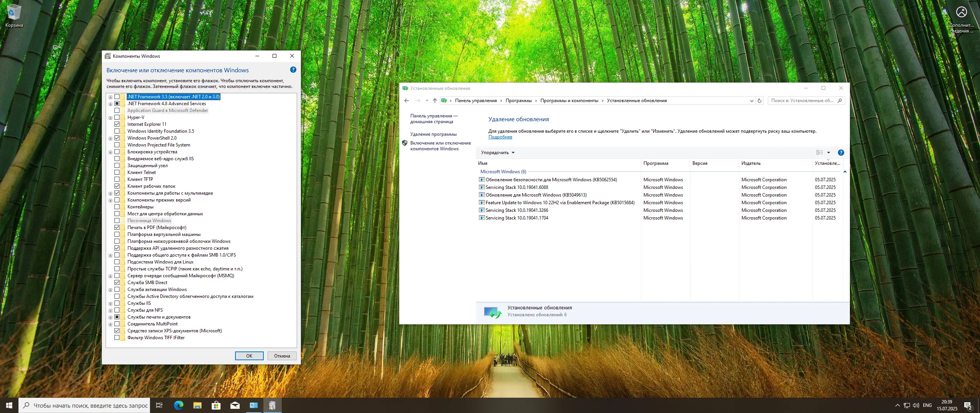The height and width of the screenshot is (413, 980).
Task: Click the blue help icon in Компоненты Windows
Action: point(293,70)
